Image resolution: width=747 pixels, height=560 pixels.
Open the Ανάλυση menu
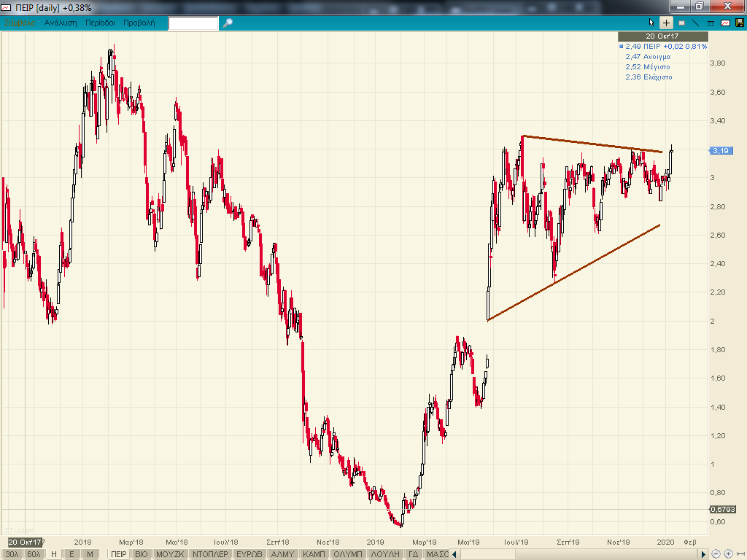tap(60, 23)
